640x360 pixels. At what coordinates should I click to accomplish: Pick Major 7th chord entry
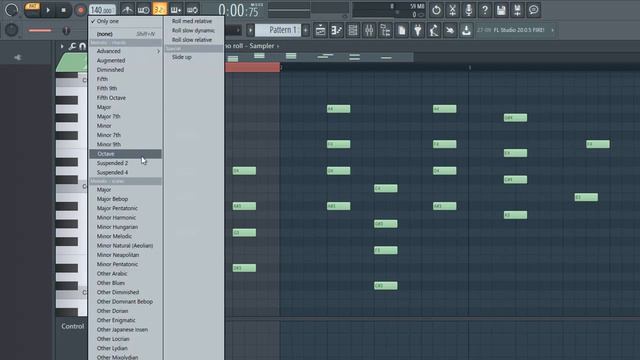tap(125, 116)
